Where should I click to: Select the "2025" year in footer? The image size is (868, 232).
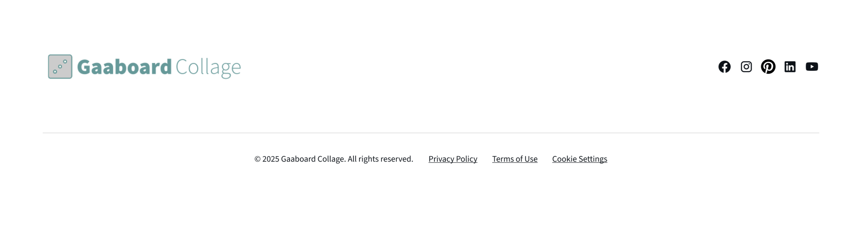click(x=271, y=159)
